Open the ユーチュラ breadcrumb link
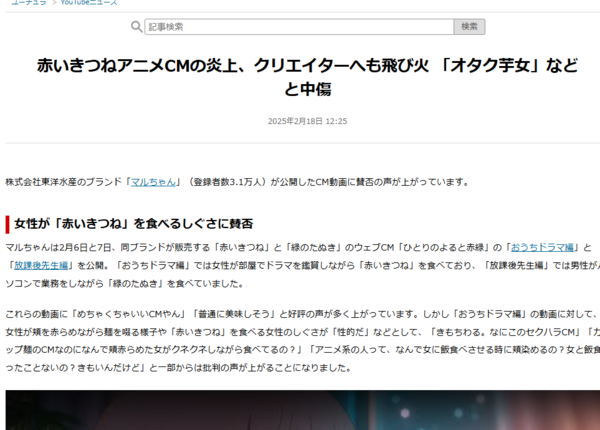 coord(28,2)
